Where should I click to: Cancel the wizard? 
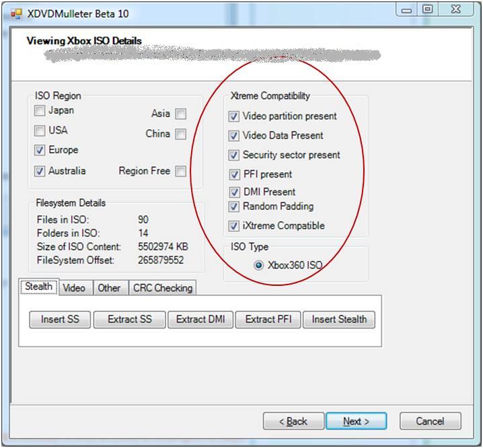pos(431,421)
